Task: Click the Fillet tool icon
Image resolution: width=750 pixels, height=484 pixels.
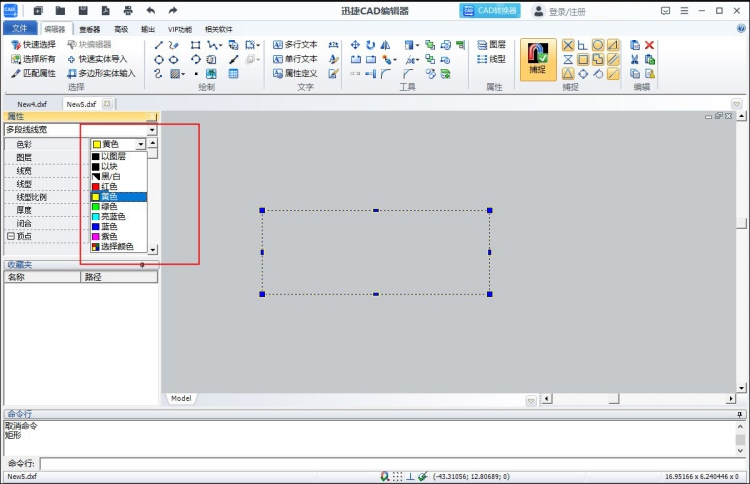Action: click(x=385, y=74)
